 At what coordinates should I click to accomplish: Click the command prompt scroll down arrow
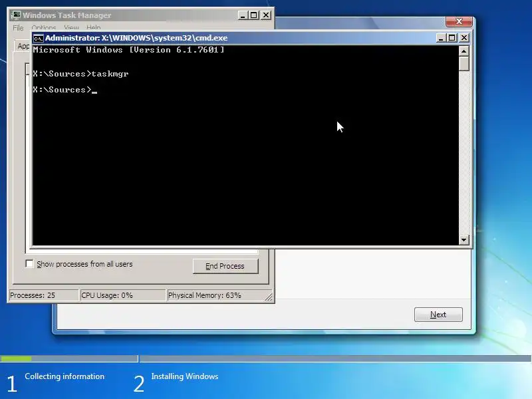pos(464,240)
